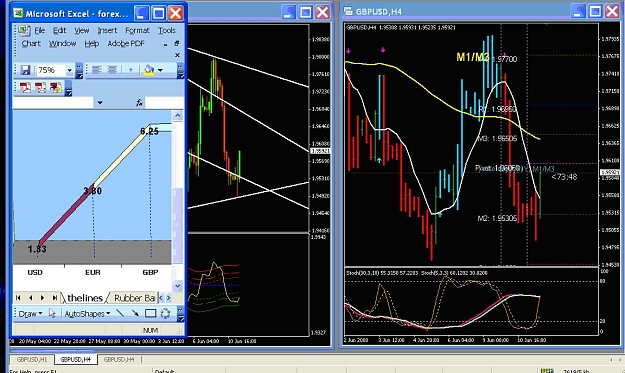Viewport: 625px width, 373px height.
Task: Click the 1.33 USD data label
Action: pos(37,249)
